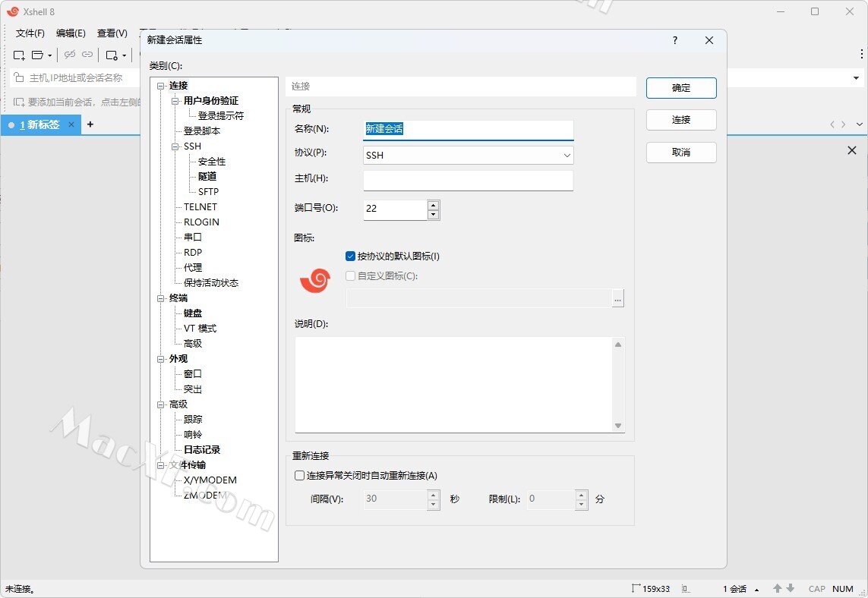Click the lock icon in the address bar

click(19, 77)
